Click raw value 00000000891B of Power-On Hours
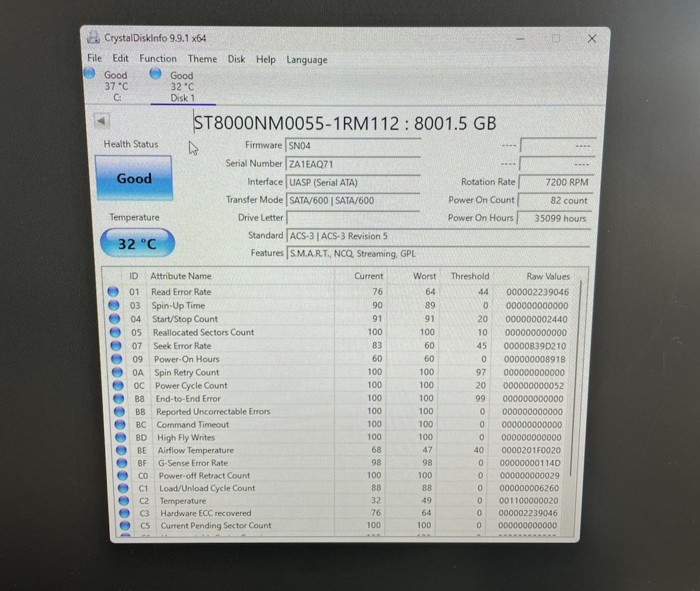This screenshot has height=591, width=700. 535,359
